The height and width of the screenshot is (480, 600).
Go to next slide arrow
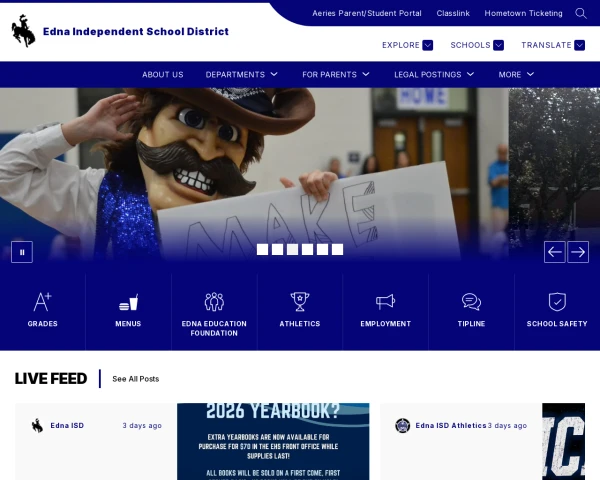[578, 252]
